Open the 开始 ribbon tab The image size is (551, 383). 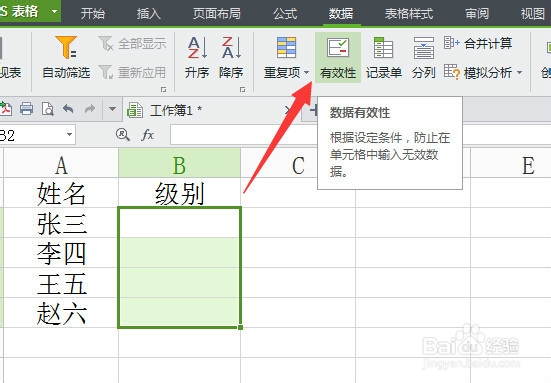(x=93, y=14)
